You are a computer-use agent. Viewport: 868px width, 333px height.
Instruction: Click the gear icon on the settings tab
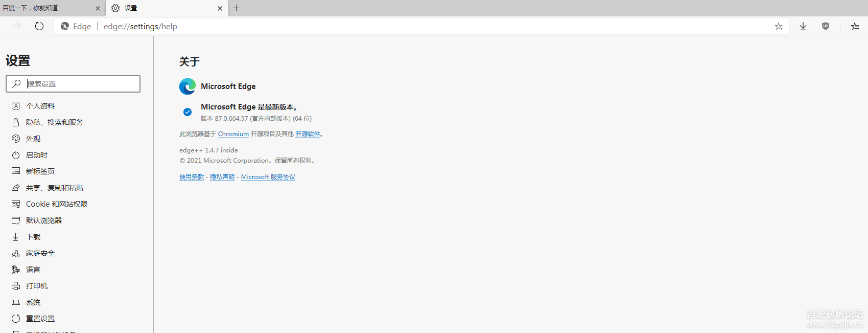[115, 8]
